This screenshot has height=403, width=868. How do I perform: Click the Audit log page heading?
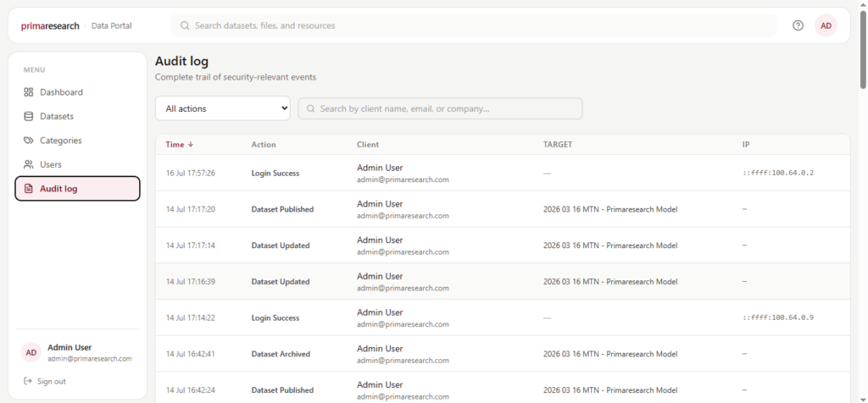(x=181, y=61)
